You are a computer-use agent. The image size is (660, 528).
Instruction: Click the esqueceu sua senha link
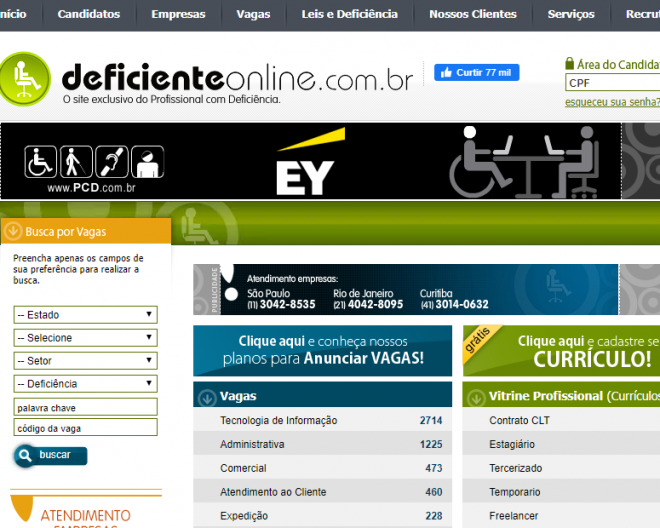pyautogui.click(x=612, y=102)
